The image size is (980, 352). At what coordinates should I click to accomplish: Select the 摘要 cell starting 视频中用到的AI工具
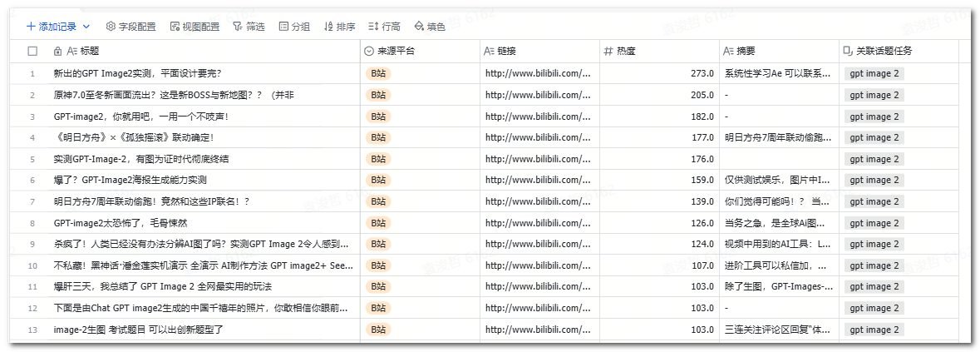[x=780, y=244]
